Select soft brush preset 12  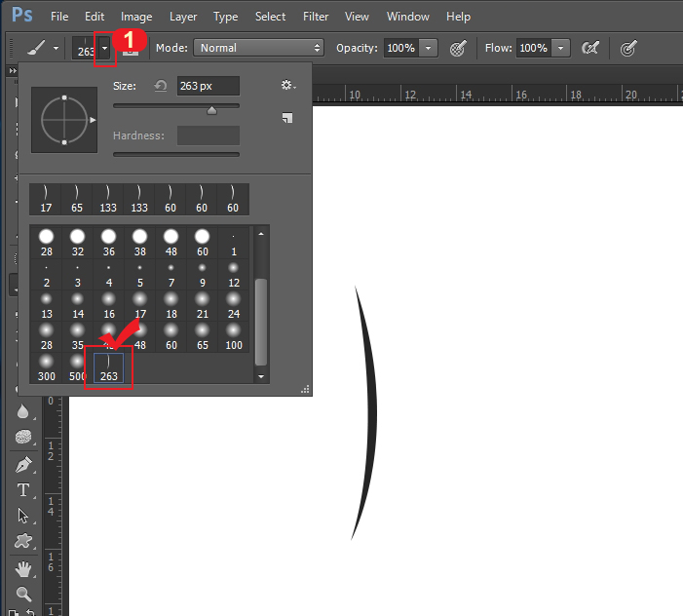(x=234, y=274)
